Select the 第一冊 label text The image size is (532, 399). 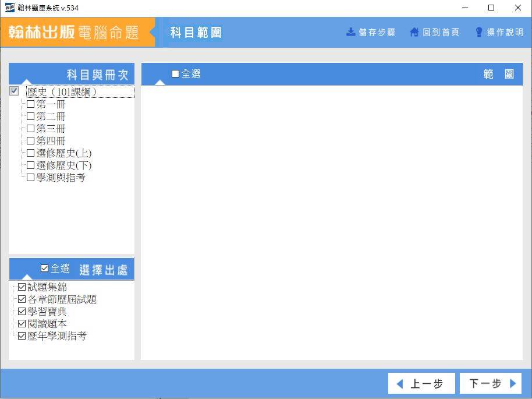51,104
